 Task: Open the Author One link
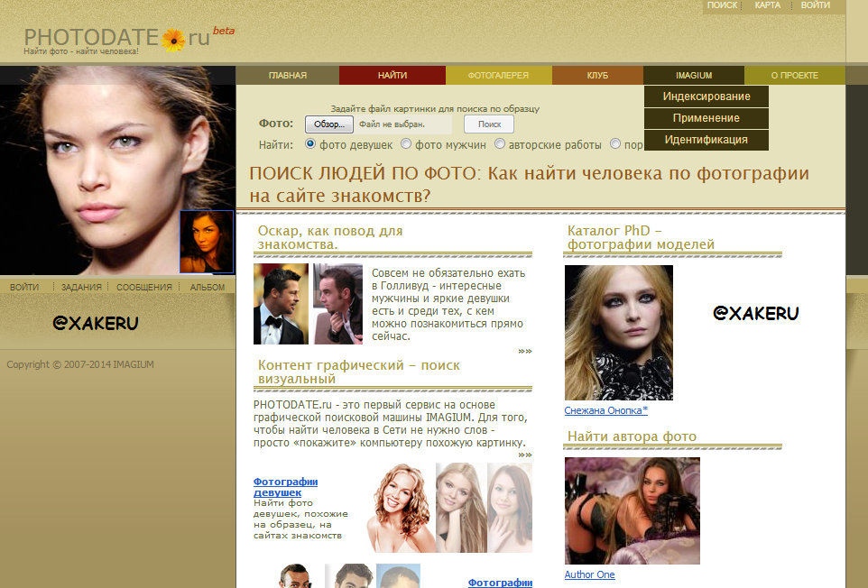tap(589, 574)
